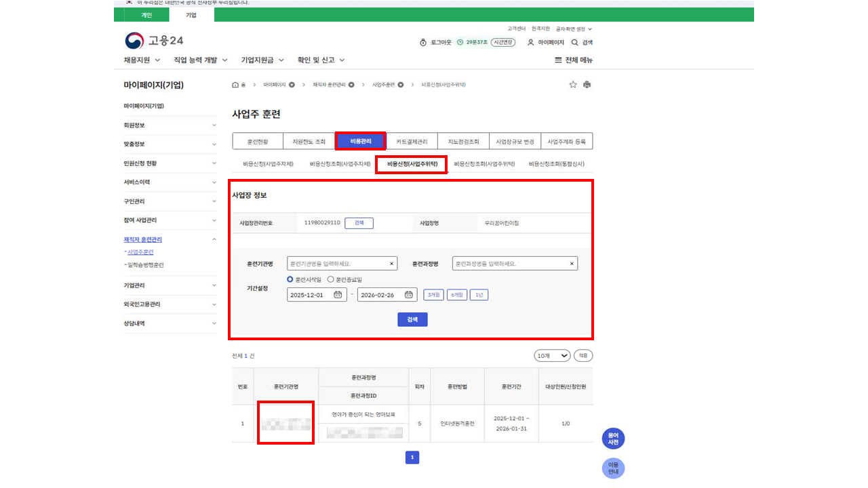Click the home icon in breadcrumb
This screenshot has width=868, height=488.
point(235,85)
